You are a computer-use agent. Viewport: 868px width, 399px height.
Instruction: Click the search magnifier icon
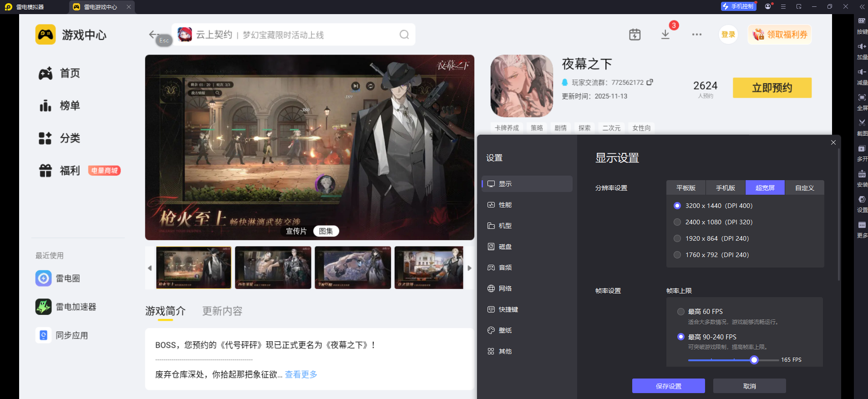point(404,35)
